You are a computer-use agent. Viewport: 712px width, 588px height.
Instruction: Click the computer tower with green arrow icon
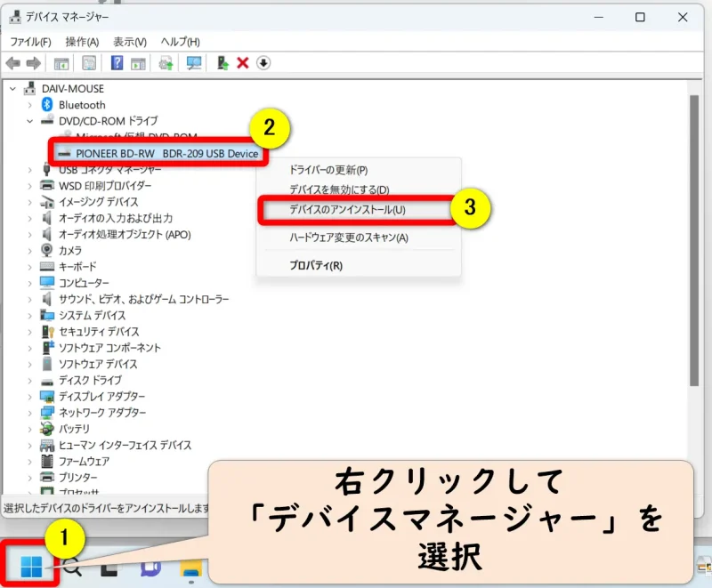pos(222,62)
